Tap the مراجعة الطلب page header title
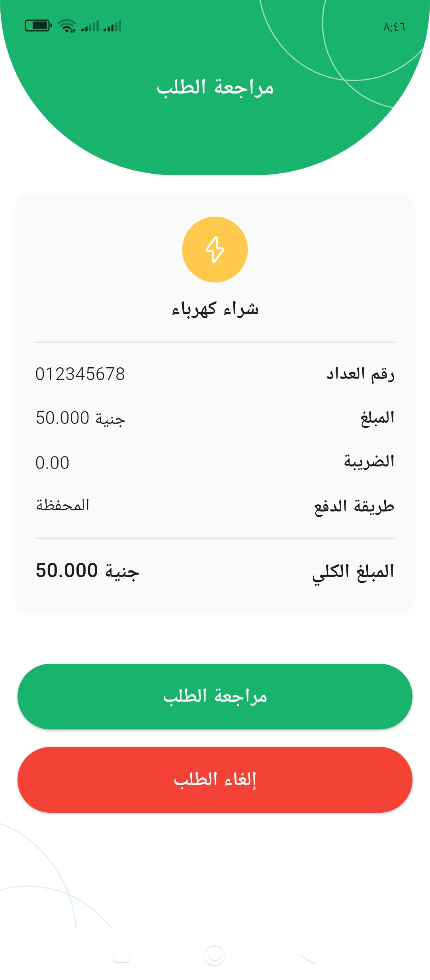This screenshot has width=430, height=980. coord(215,87)
